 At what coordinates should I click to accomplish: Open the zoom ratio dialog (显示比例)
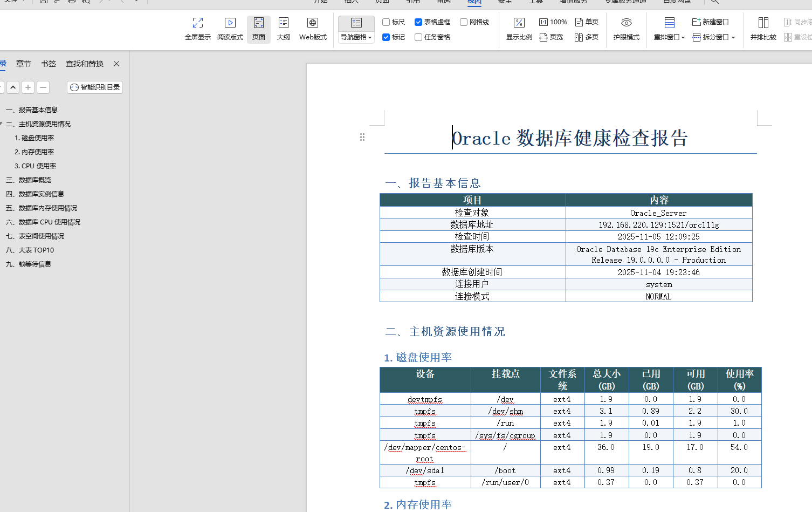click(519, 29)
